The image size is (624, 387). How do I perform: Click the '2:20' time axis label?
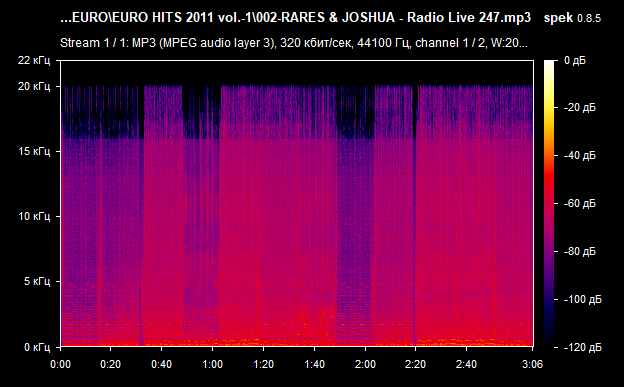click(415, 364)
